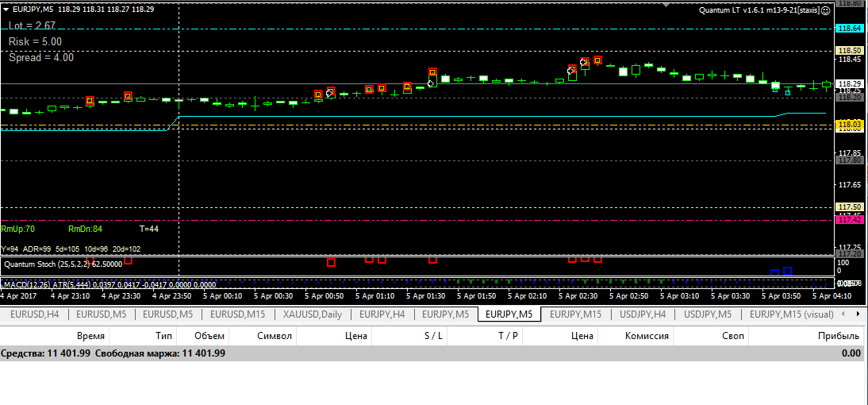This screenshot has height=405, width=868.
Task: Click the Своп column header
Action: [x=711, y=336]
